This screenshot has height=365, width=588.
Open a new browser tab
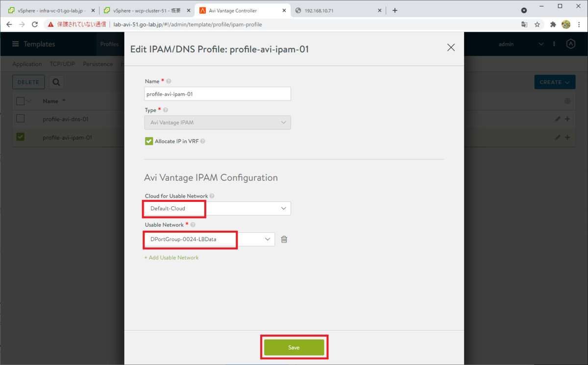pyautogui.click(x=395, y=10)
